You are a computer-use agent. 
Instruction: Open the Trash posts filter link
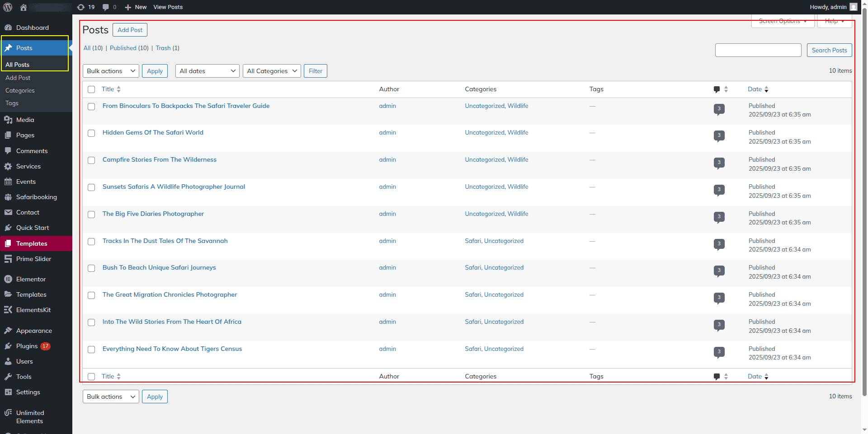coord(163,48)
